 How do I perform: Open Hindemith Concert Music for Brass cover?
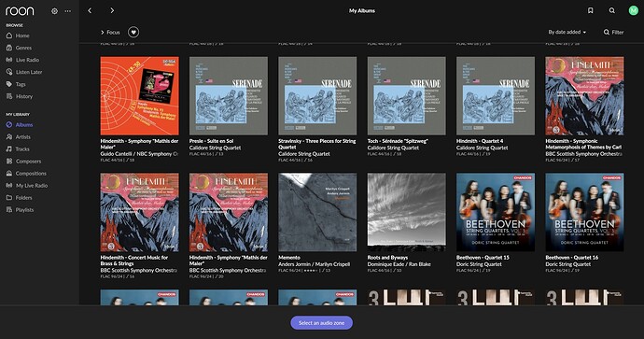(x=140, y=212)
